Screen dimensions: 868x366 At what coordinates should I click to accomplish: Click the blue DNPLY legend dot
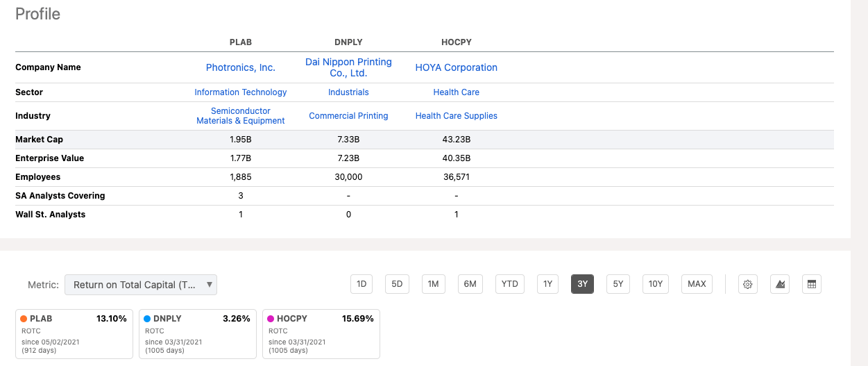tap(147, 319)
